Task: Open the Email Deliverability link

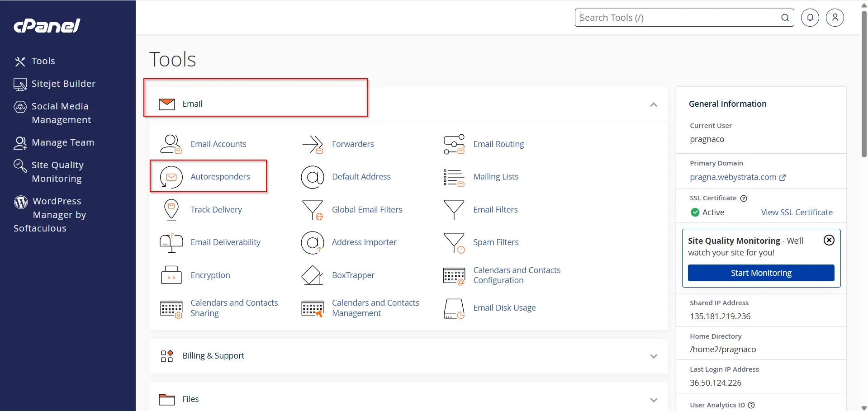Action: 226,242
